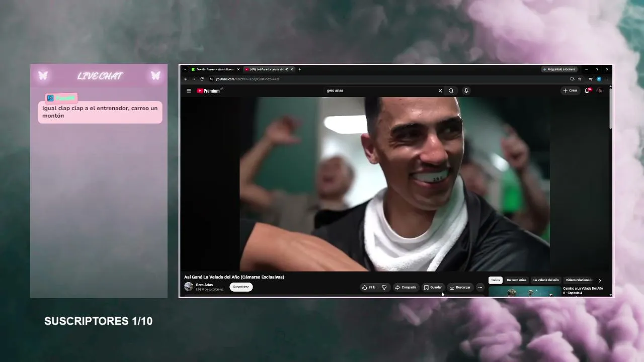
Task: Click the 'SUSCRIPTORES 1/10' counter text
Action: pyautogui.click(x=98, y=321)
